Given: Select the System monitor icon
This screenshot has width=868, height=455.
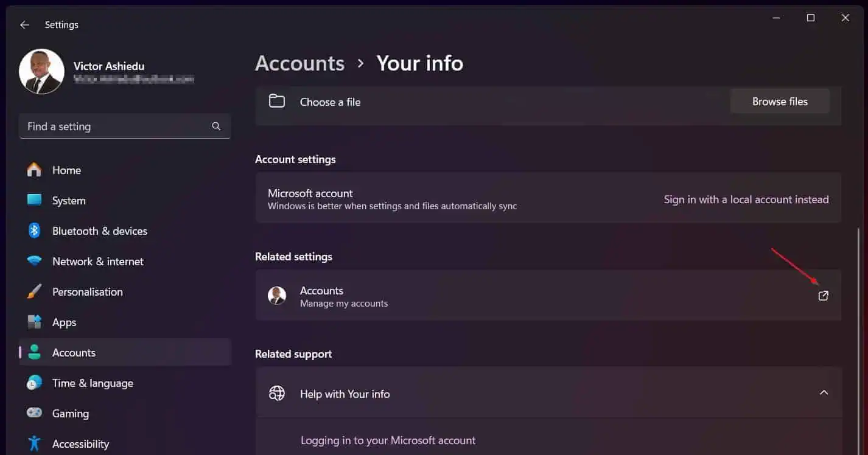Looking at the screenshot, I should click(35, 200).
